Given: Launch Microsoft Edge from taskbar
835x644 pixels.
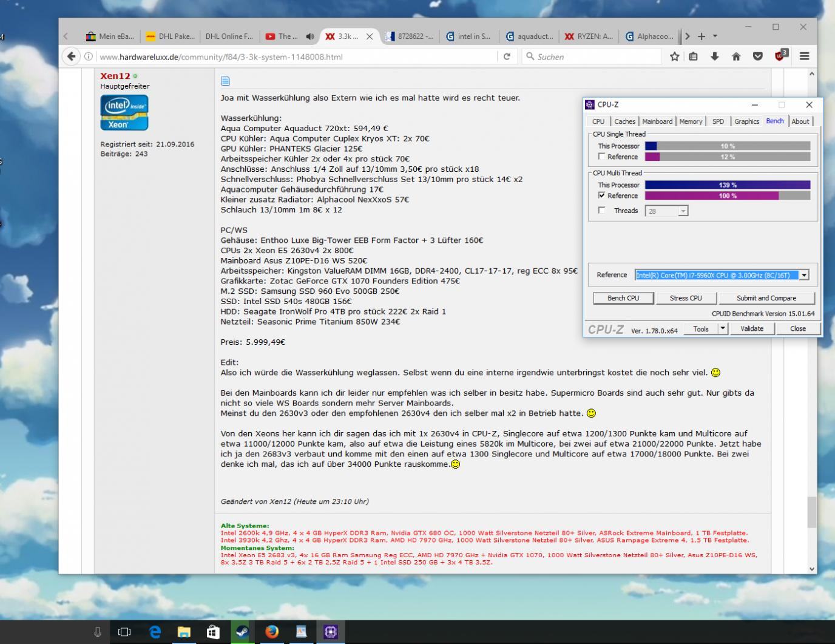Looking at the screenshot, I should click(155, 632).
